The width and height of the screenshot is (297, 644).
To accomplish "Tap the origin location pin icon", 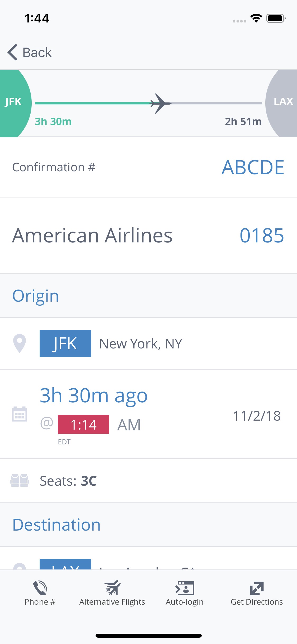I will tap(20, 343).
